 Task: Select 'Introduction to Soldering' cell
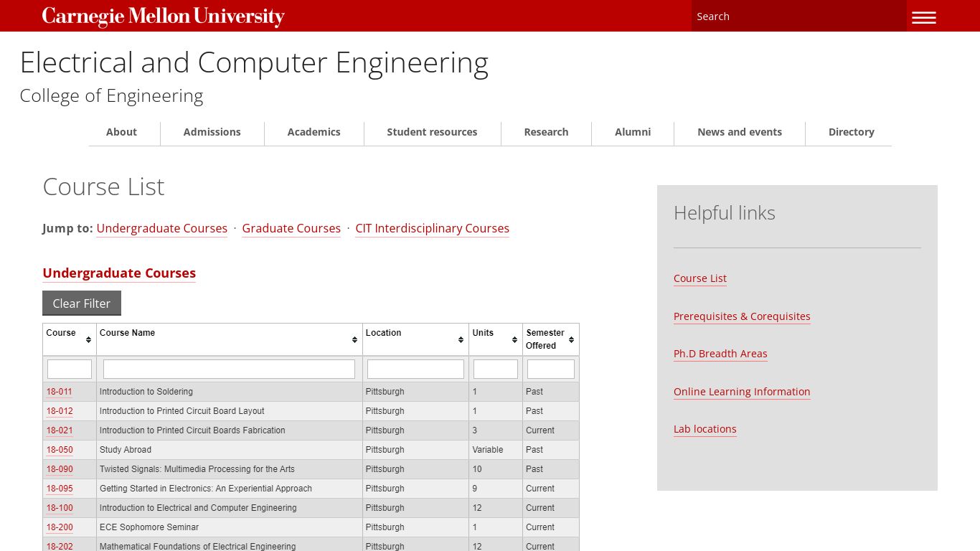[x=230, y=392]
